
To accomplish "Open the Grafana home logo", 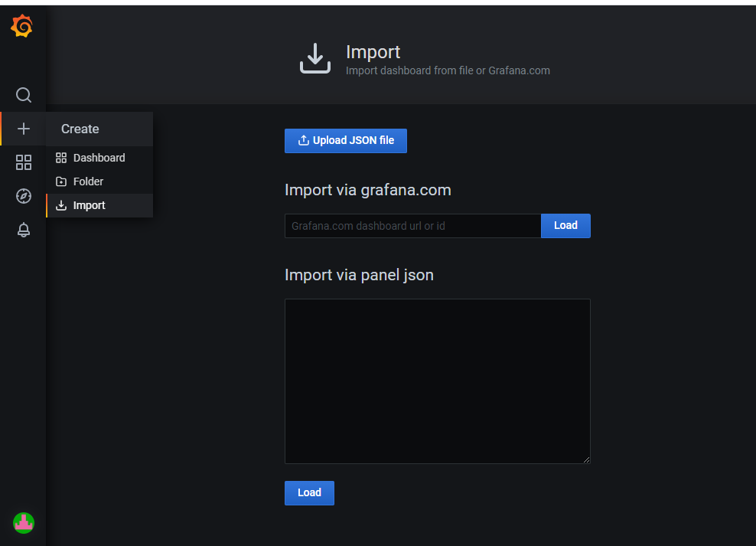I will [22, 26].
